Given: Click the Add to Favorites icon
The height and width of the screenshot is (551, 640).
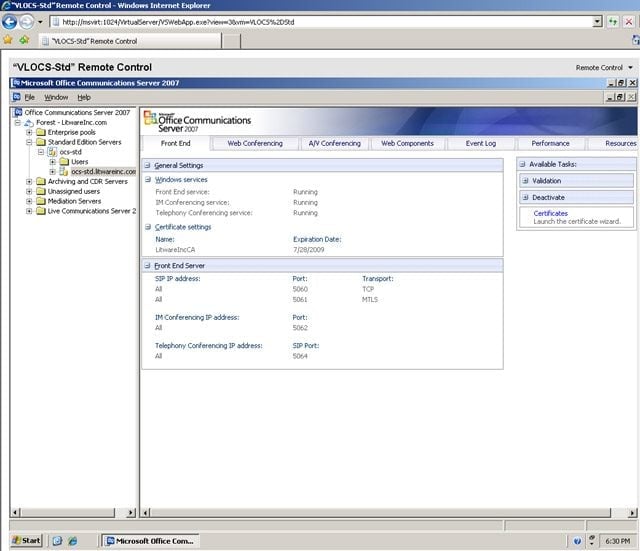Looking at the screenshot, I should click(x=24, y=40).
